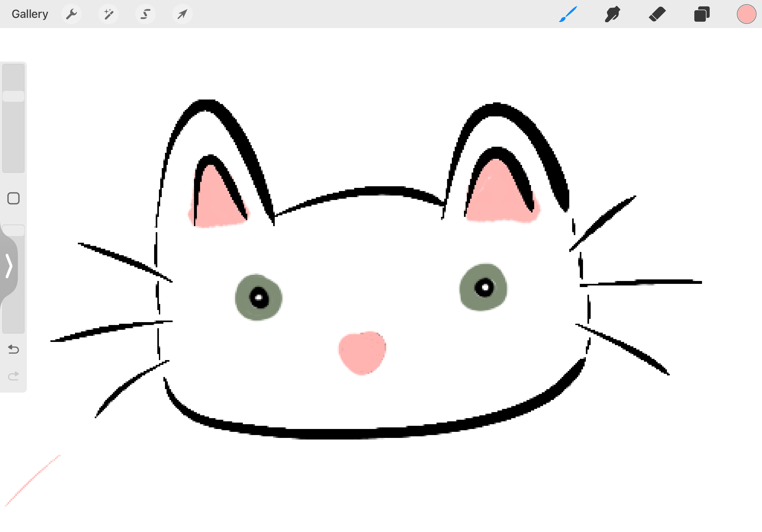Select the Selection tool
This screenshot has width=762, height=532.
(x=146, y=14)
